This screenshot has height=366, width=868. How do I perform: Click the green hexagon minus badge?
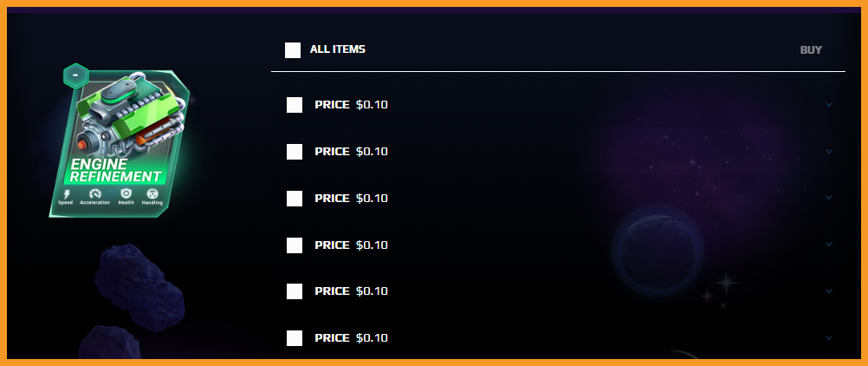tap(76, 76)
